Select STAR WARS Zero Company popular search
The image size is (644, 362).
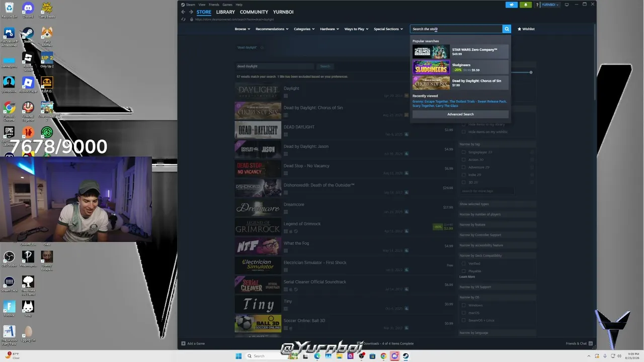pos(460,52)
